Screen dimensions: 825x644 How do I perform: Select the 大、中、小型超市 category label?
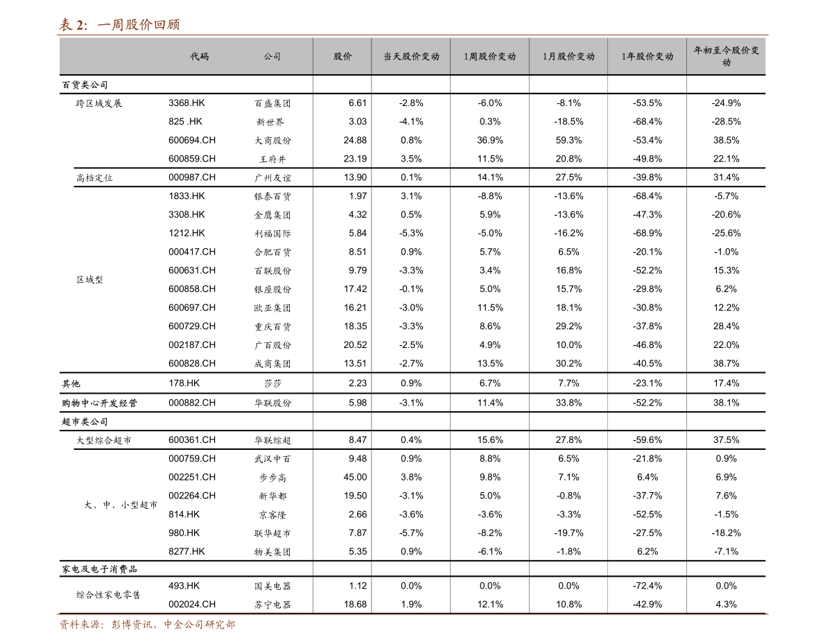[121, 505]
